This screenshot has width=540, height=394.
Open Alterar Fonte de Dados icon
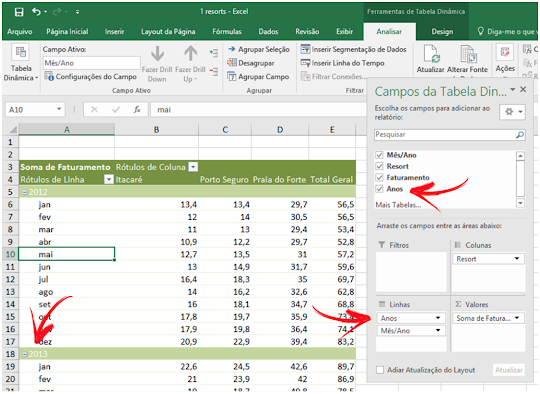click(x=468, y=54)
